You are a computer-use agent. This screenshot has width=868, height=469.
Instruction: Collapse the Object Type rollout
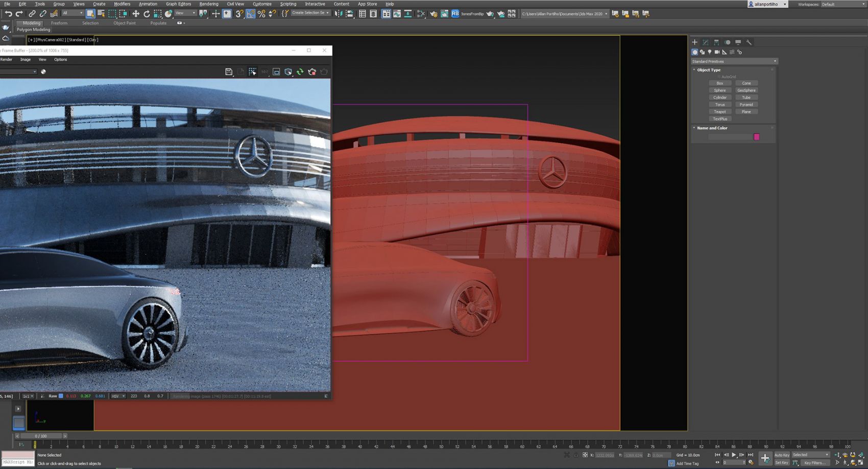pos(709,70)
